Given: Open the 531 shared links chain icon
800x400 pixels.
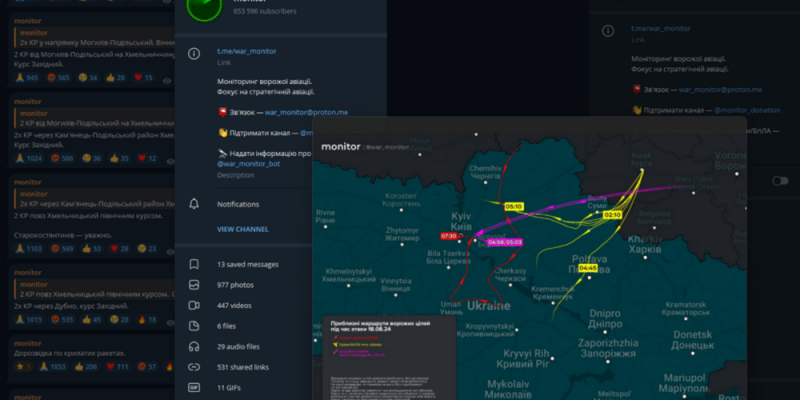Looking at the screenshot, I should point(194,367).
